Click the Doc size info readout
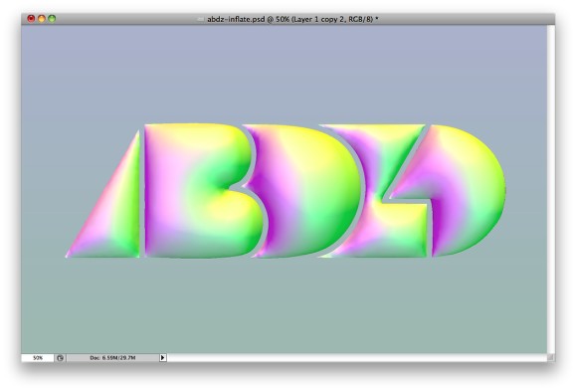 (112, 358)
